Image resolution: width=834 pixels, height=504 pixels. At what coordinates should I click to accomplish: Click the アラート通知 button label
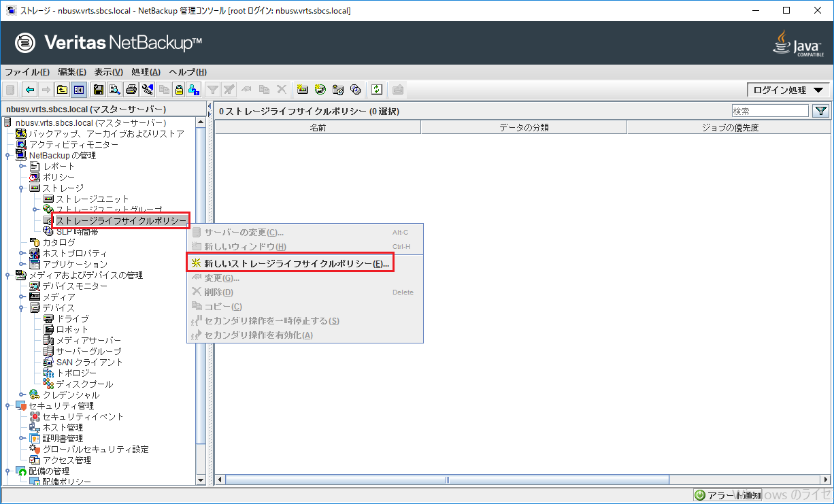point(734,495)
